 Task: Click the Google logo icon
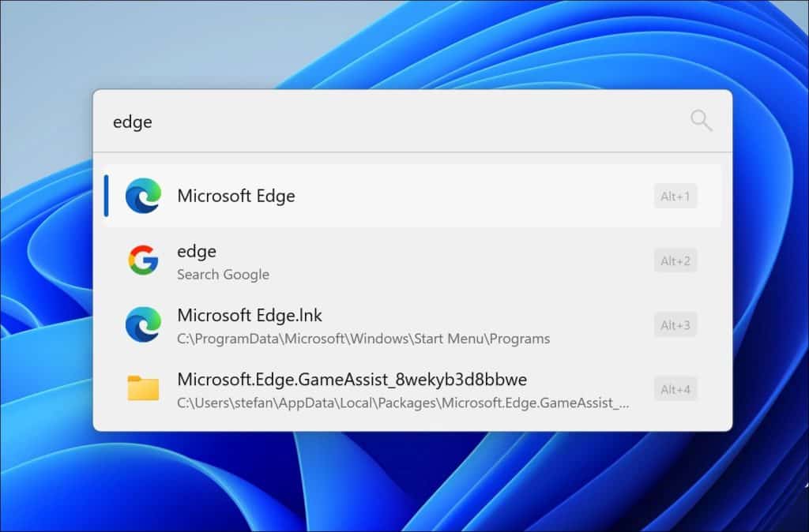tap(143, 260)
